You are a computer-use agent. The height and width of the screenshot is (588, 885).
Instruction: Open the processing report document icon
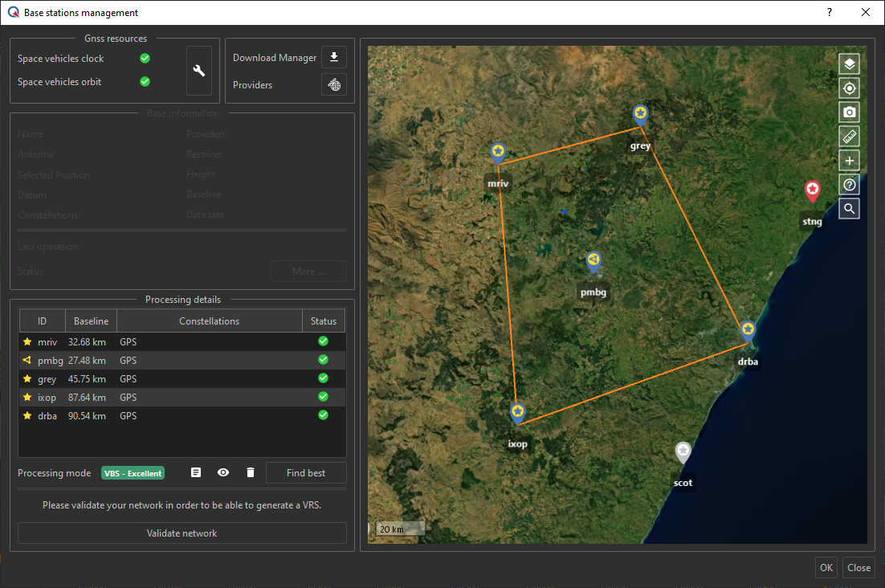coord(196,472)
